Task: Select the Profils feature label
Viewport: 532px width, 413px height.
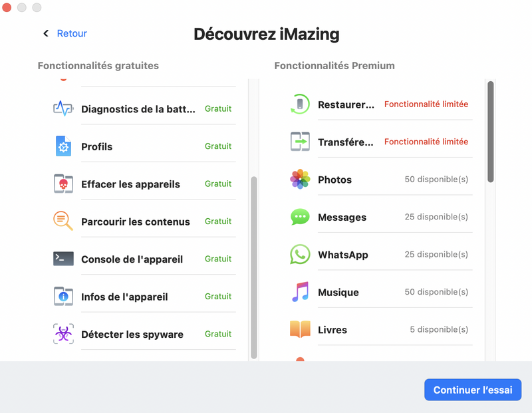Action: coord(96,146)
